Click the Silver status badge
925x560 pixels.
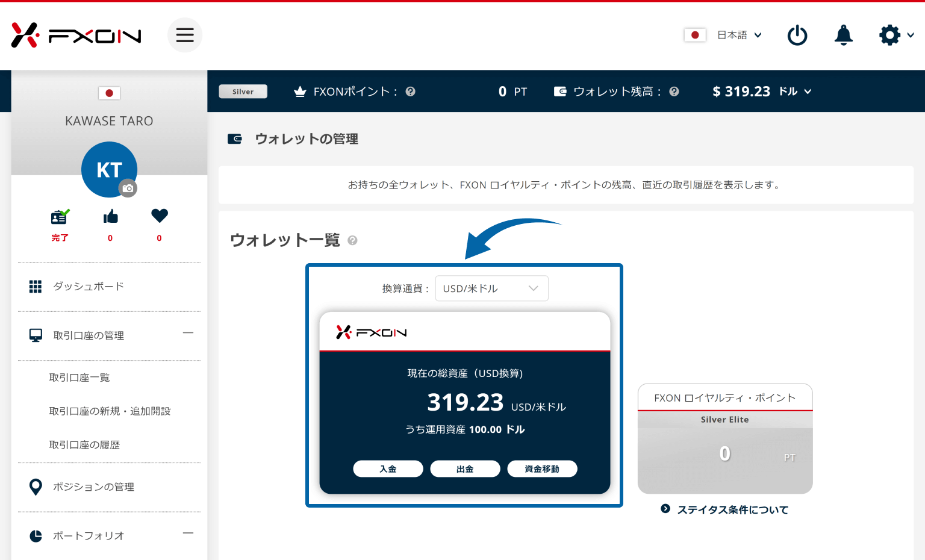coord(243,92)
